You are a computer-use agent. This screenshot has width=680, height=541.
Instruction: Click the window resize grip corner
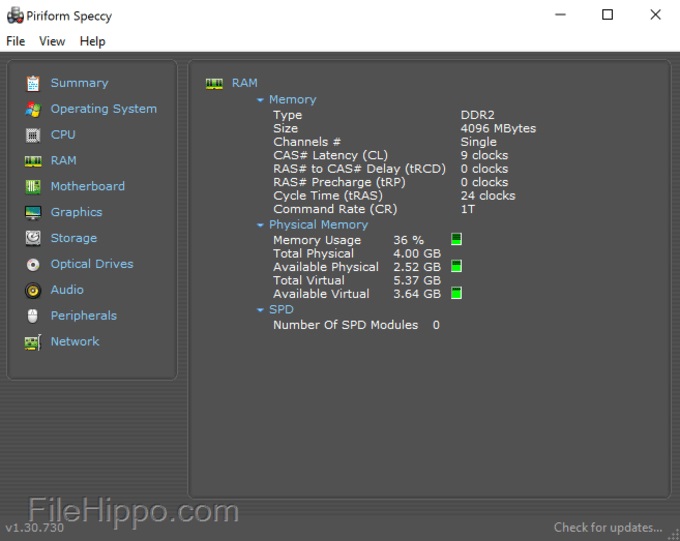point(675,536)
